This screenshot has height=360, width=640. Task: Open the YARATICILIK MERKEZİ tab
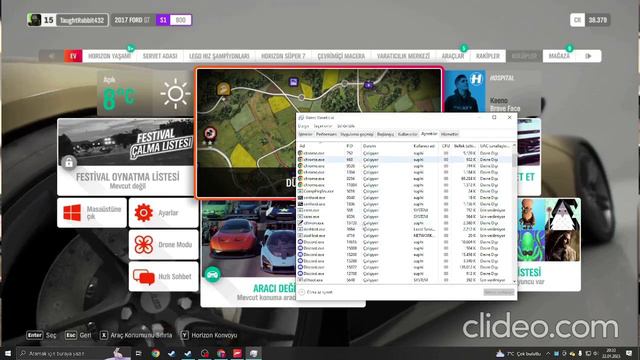[403, 56]
